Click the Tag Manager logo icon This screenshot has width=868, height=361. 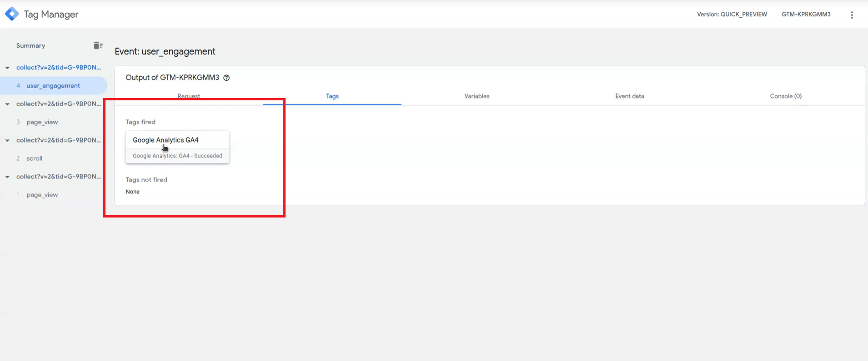coord(12,14)
